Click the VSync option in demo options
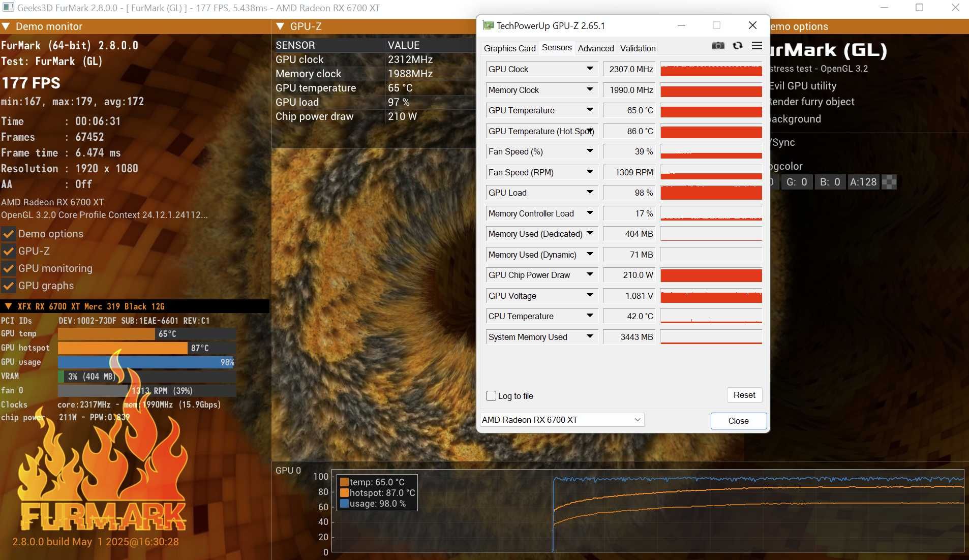969x560 pixels. [783, 142]
